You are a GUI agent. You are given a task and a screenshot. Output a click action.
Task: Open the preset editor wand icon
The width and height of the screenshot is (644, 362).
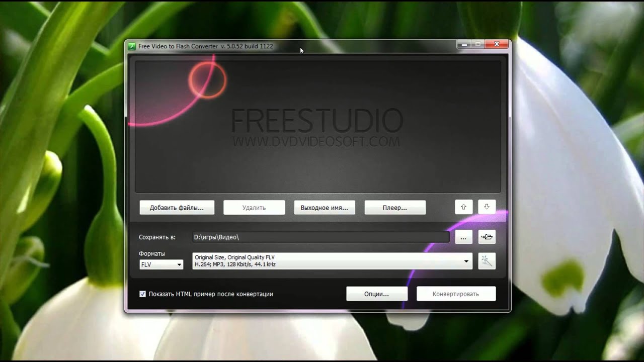tap(487, 261)
